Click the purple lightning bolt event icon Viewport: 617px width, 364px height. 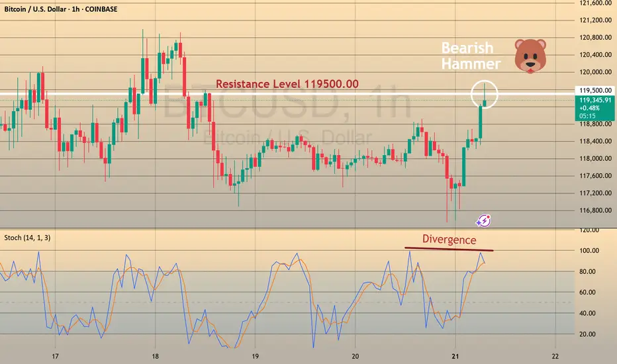coord(484,221)
